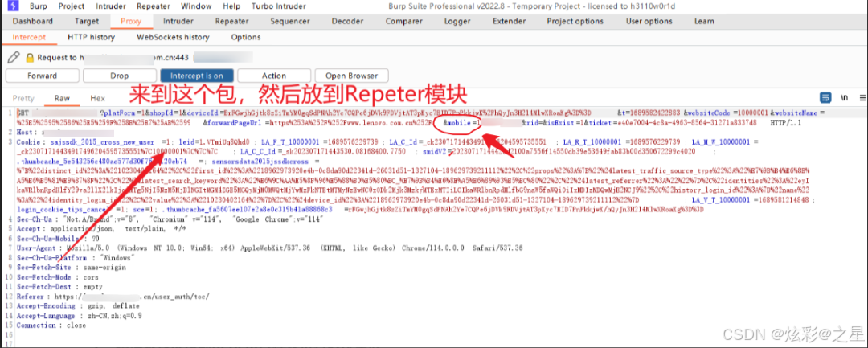Open the User options tab

(x=649, y=21)
